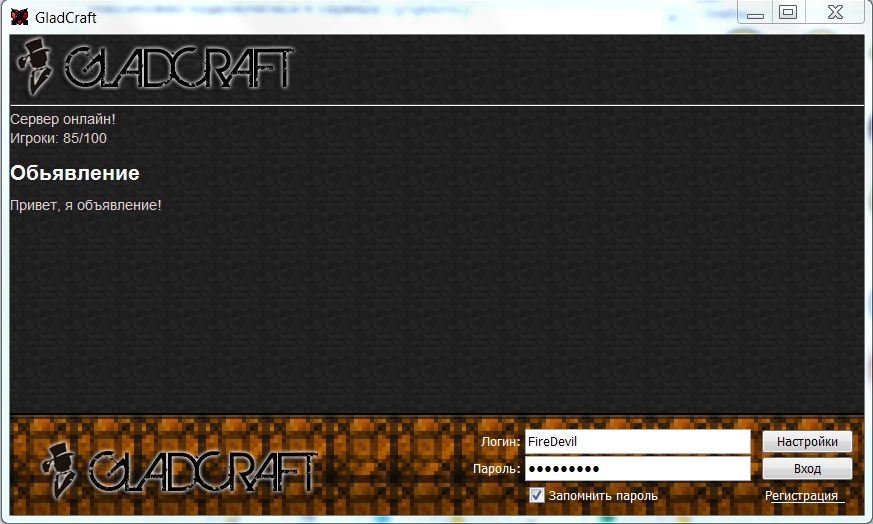Close the GladCraft window
The width and height of the screenshot is (873, 524).
pyautogui.click(x=835, y=12)
